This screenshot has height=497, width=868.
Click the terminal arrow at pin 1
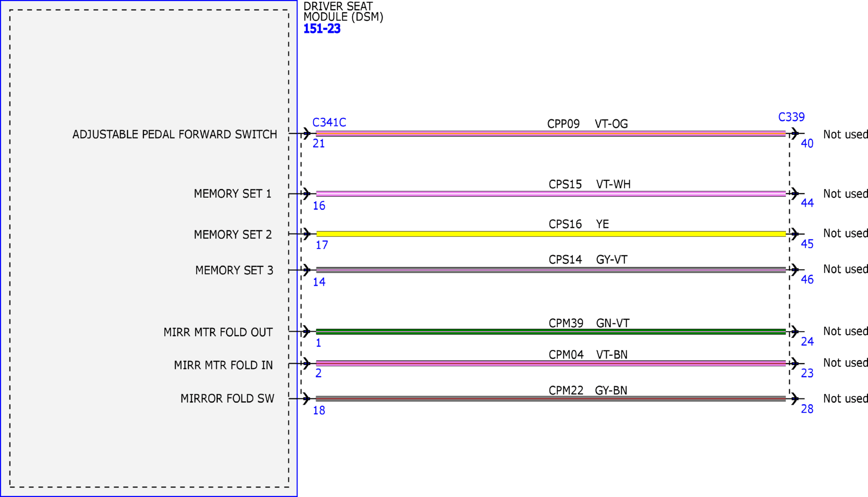(306, 331)
